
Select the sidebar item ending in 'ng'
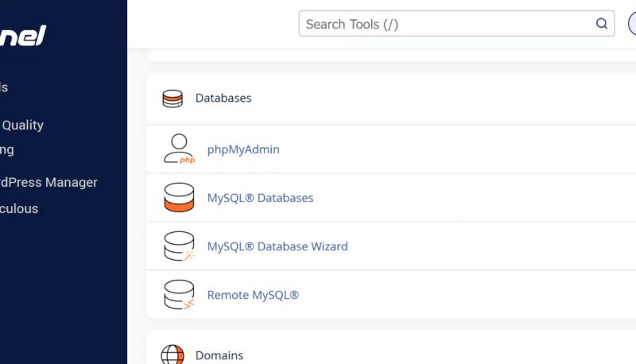point(7,150)
